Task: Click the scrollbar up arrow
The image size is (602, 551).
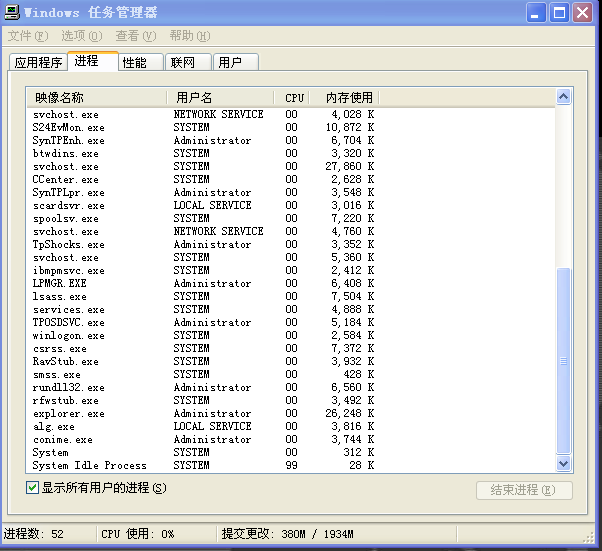Action: tap(563, 97)
